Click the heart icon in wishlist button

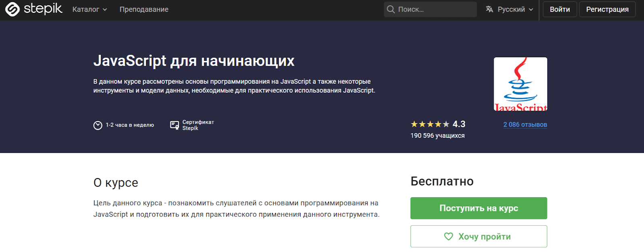448,237
